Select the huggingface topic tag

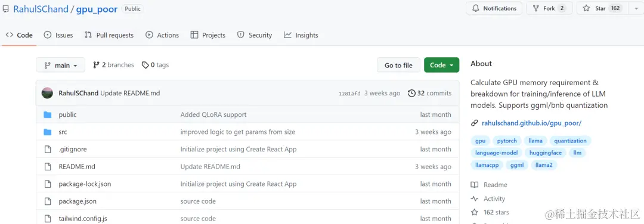545,153
